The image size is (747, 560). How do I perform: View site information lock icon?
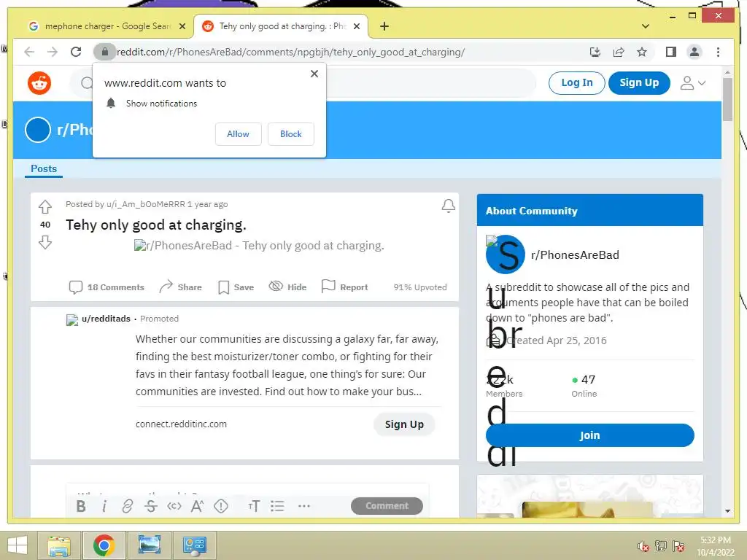105,52
